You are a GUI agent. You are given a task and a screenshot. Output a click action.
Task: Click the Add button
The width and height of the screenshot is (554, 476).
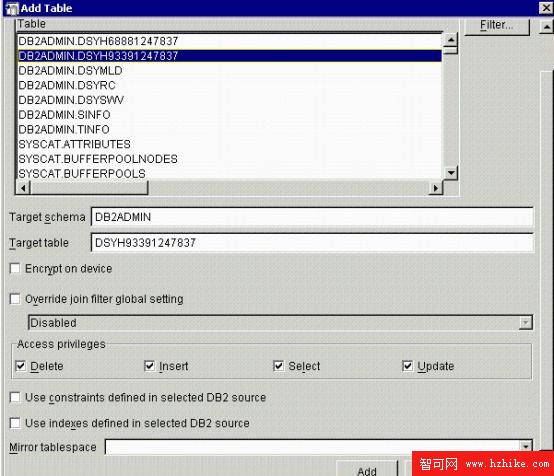(367, 469)
